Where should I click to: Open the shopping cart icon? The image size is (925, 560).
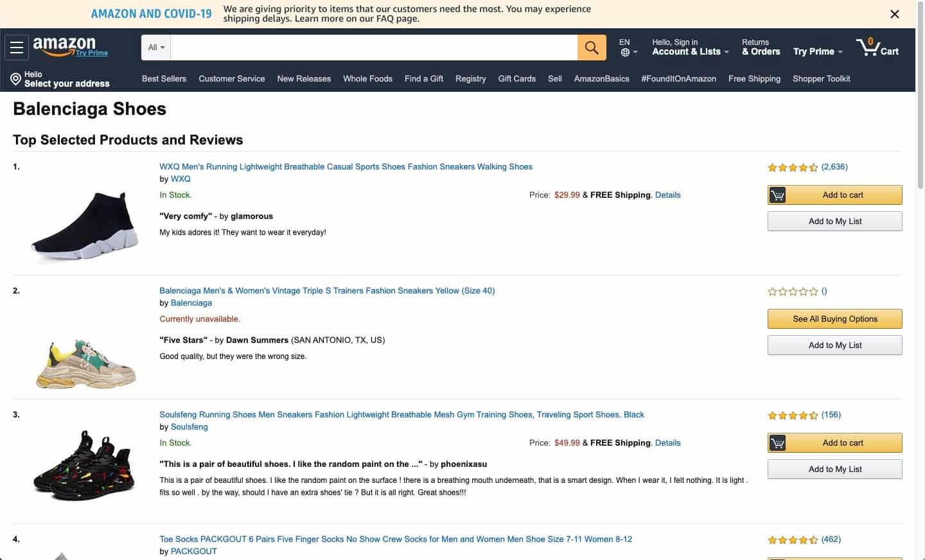(868, 47)
